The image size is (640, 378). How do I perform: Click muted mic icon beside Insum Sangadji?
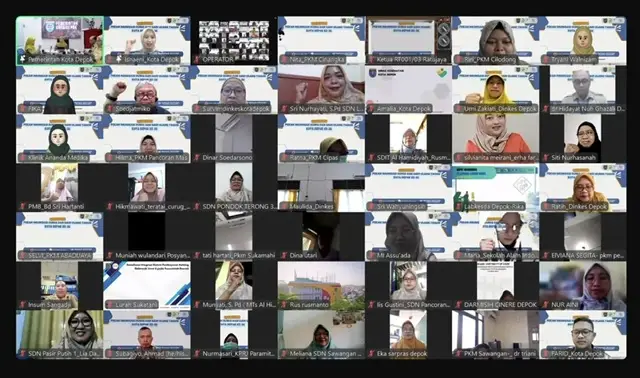tap(22, 305)
